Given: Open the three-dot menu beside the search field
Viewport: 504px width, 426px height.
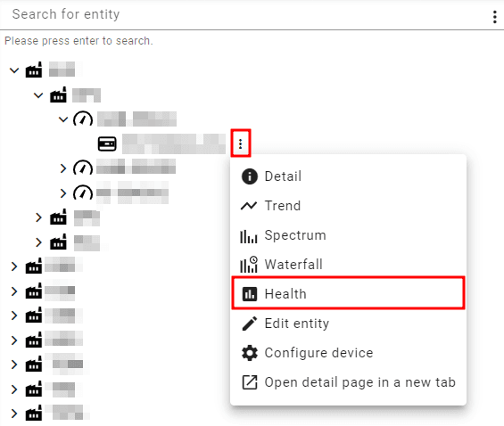Looking at the screenshot, I should tap(494, 17).
